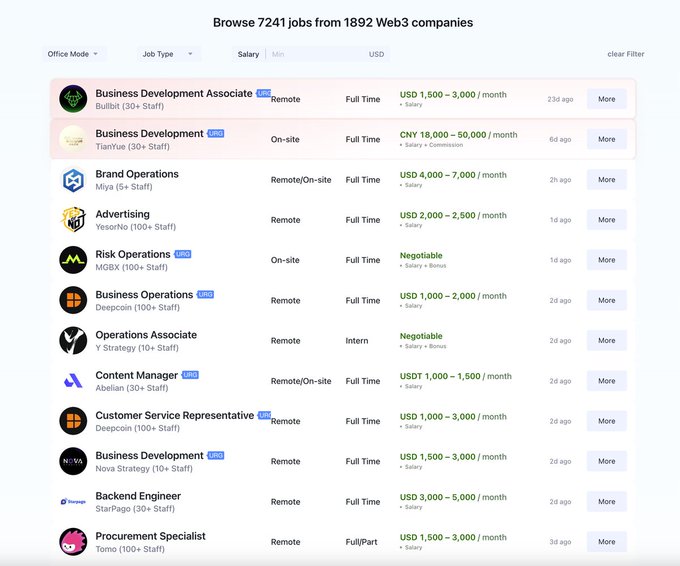The height and width of the screenshot is (566, 680).
Task: Click the StarPago company logo
Action: tap(73, 501)
